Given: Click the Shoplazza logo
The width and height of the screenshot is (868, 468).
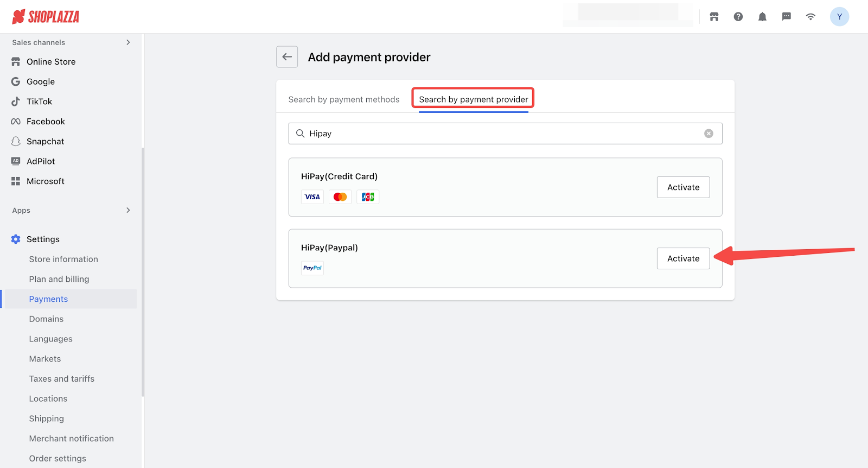Looking at the screenshot, I should (46, 17).
